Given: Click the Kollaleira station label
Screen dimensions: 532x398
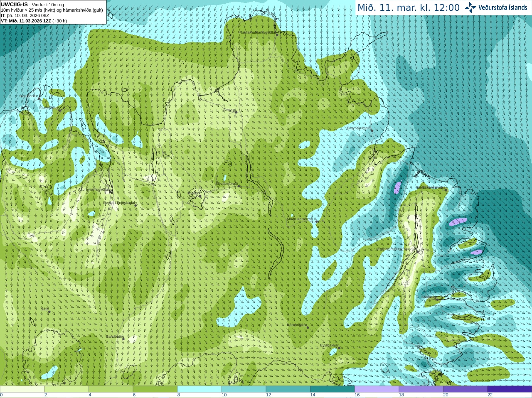Looking at the screenshot, I should tap(429, 297).
